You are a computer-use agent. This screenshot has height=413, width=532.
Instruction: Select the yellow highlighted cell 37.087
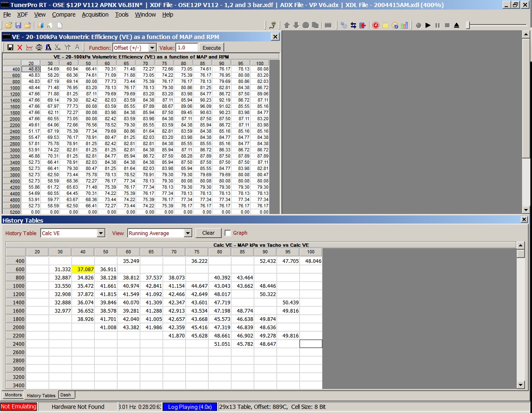click(83, 269)
